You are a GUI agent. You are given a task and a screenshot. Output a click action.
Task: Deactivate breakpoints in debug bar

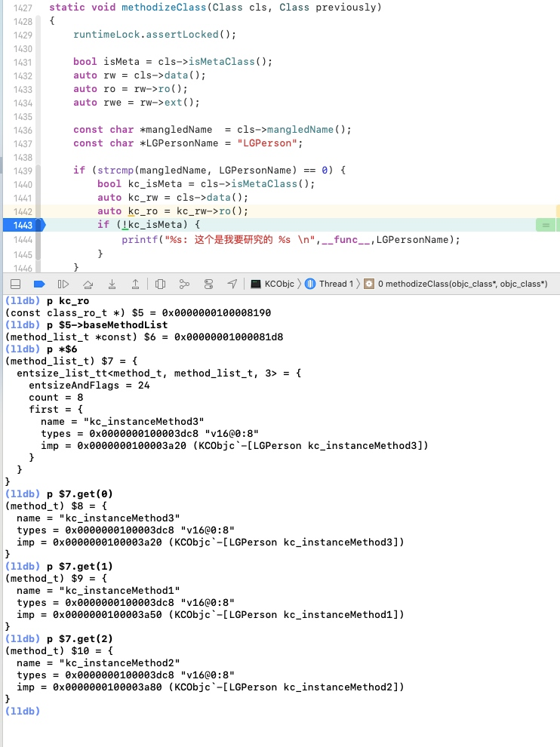pyautogui.click(x=39, y=284)
